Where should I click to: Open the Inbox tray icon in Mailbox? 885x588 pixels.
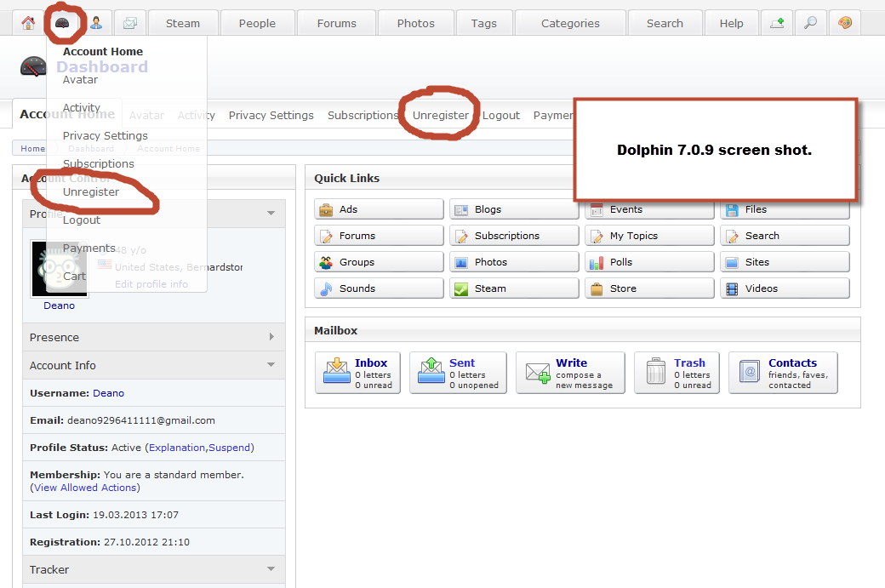click(337, 371)
